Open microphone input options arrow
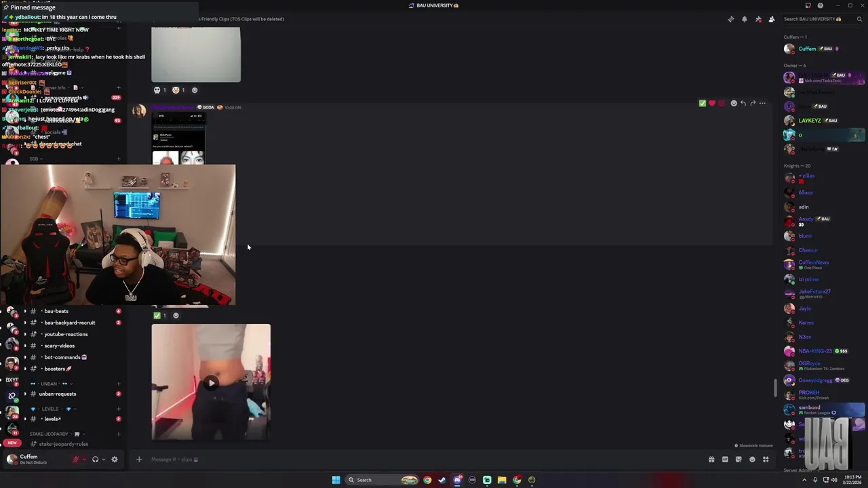This screenshot has height=488, width=868. coord(84,460)
